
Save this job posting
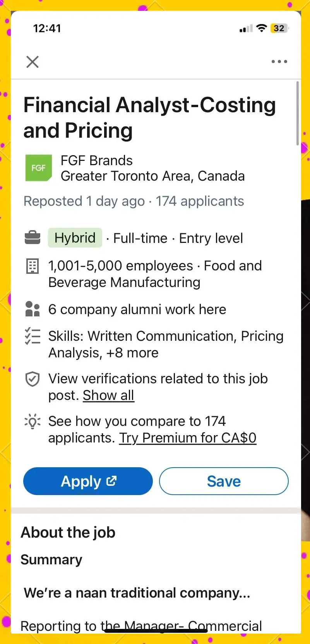click(224, 481)
